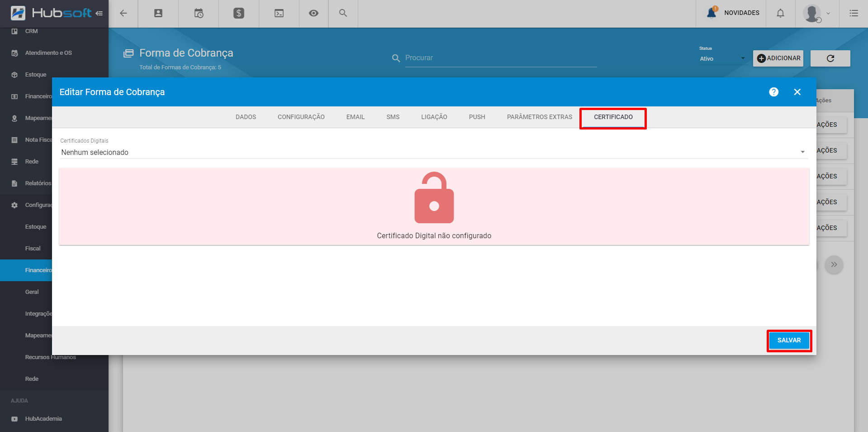Switch to the PUSH tab

[x=477, y=117]
